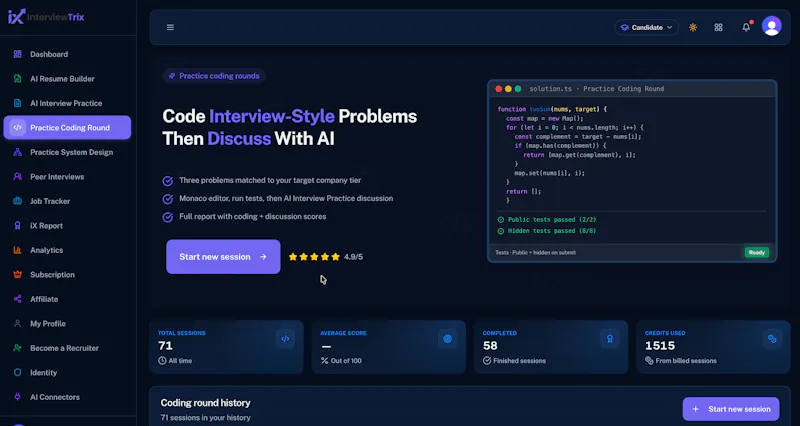Open the apps grid icon
The height and width of the screenshot is (426, 800).
pos(718,28)
